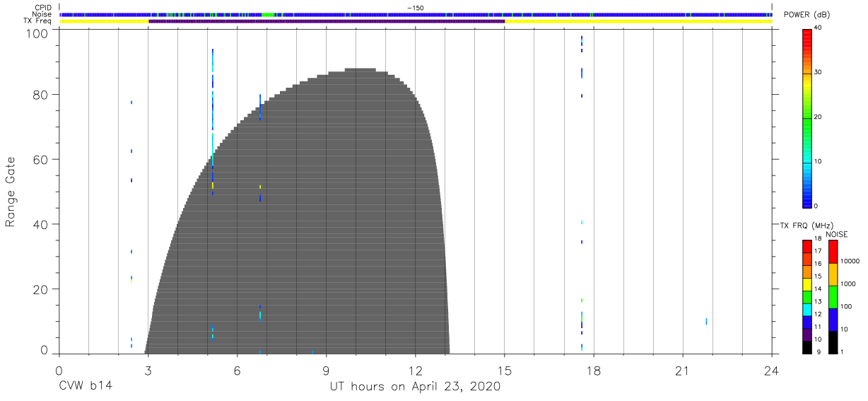Click the 0 label on the POWER colorbar
868x401 pixels.
click(x=816, y=206)
